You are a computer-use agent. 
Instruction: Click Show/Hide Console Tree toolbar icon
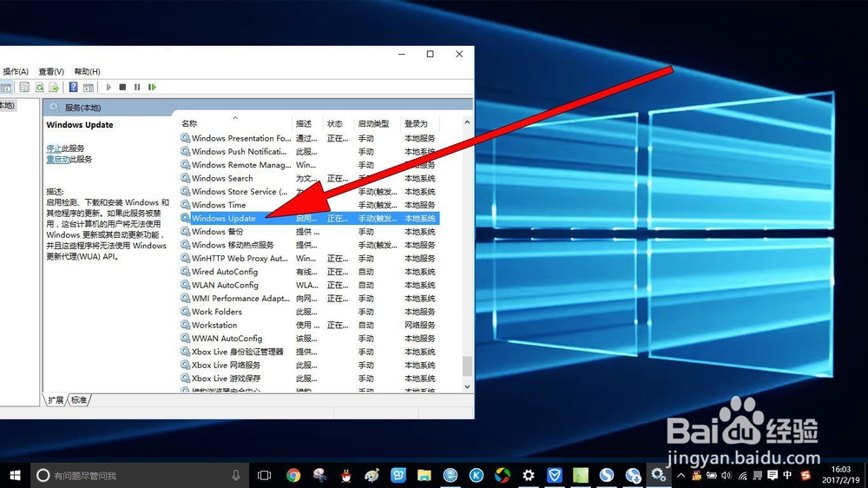pos(5,88)
